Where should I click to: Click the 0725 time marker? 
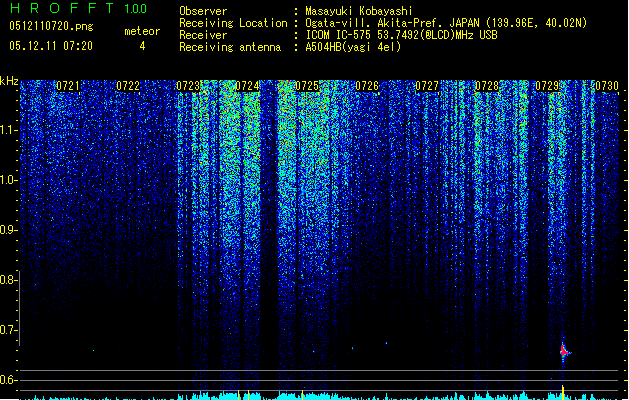click(x=307, y=86)
